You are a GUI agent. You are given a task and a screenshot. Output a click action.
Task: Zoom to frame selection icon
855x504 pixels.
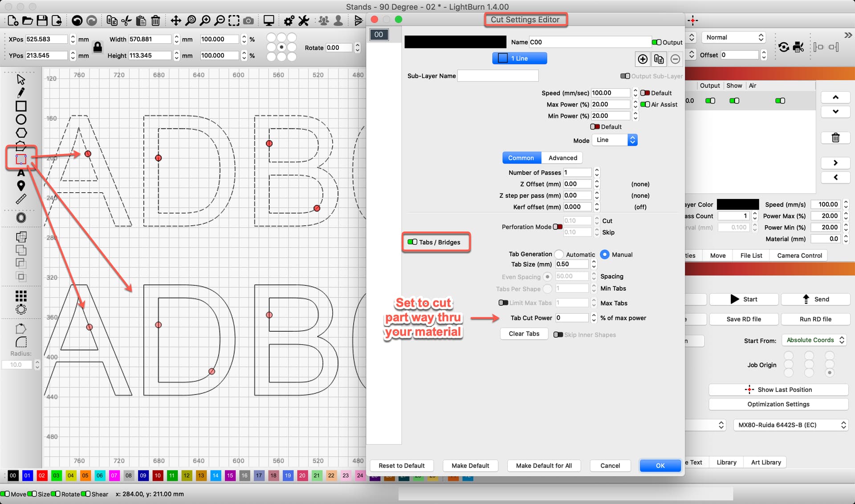[x=234, y=20]
